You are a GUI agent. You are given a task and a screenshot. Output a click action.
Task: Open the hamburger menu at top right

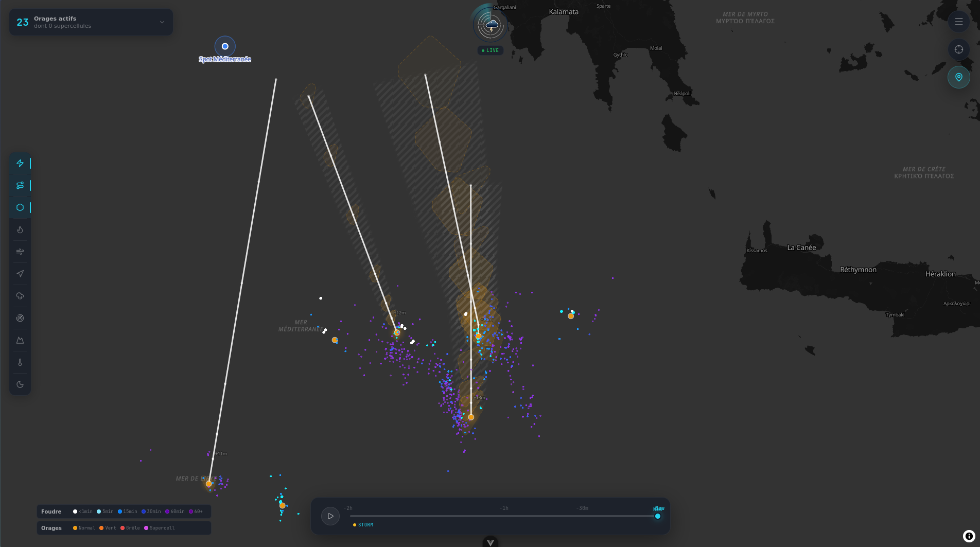click(x=958, y=22)
